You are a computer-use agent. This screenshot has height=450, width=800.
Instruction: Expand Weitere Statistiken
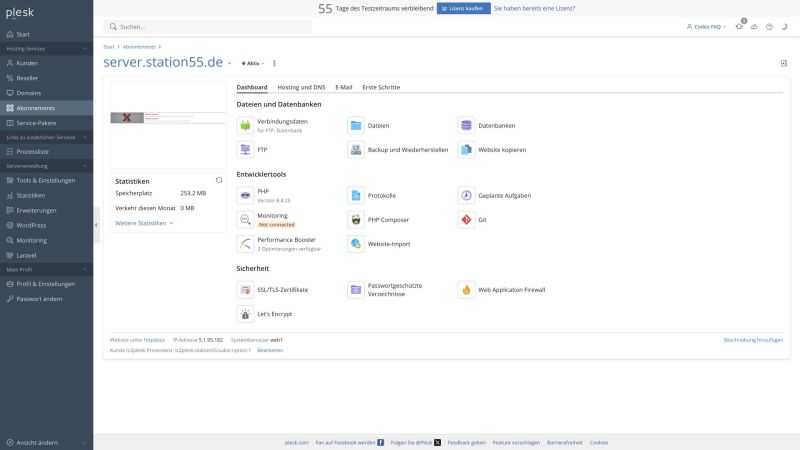(x=144, y=223)
